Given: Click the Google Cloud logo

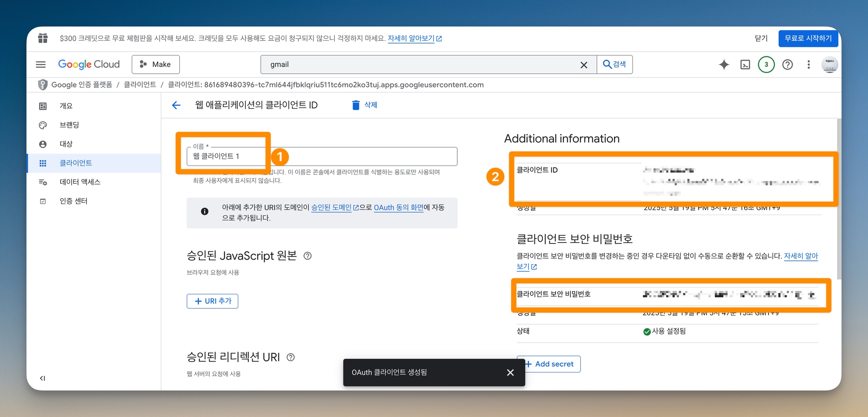Looking at the screenshot, I should click(x=89, y=64).
